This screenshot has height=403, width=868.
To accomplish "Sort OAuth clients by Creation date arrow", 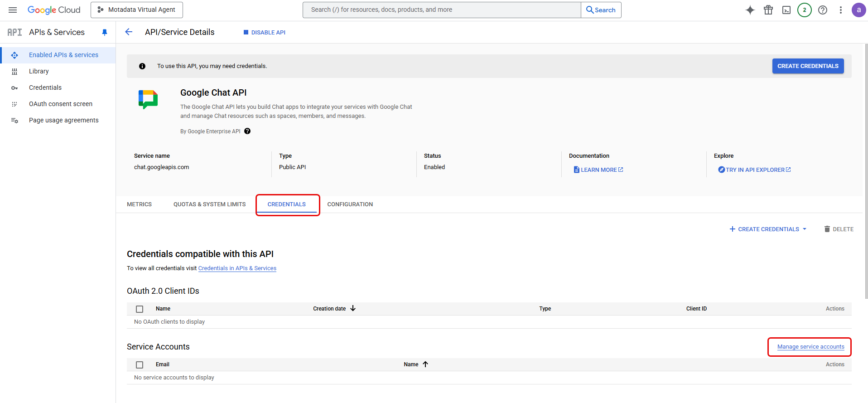I will pyautogui.click(x=353, y=308).
